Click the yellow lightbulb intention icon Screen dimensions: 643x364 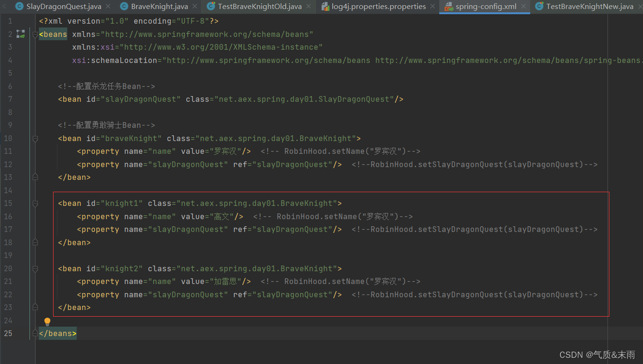(x=47, y=321)
